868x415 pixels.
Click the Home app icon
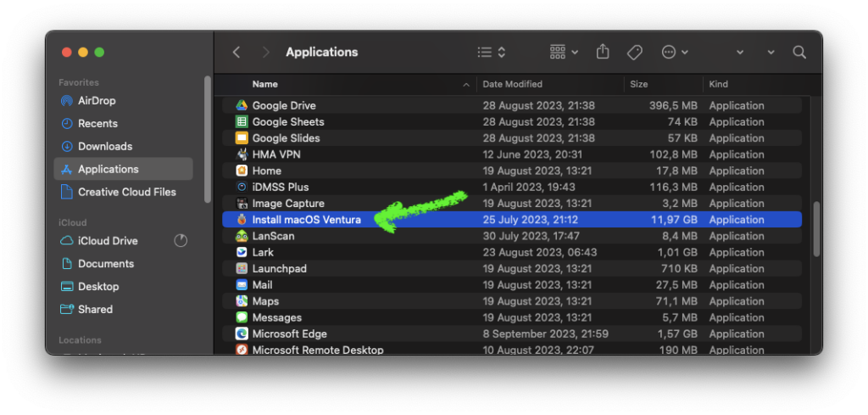pos(242,171)
